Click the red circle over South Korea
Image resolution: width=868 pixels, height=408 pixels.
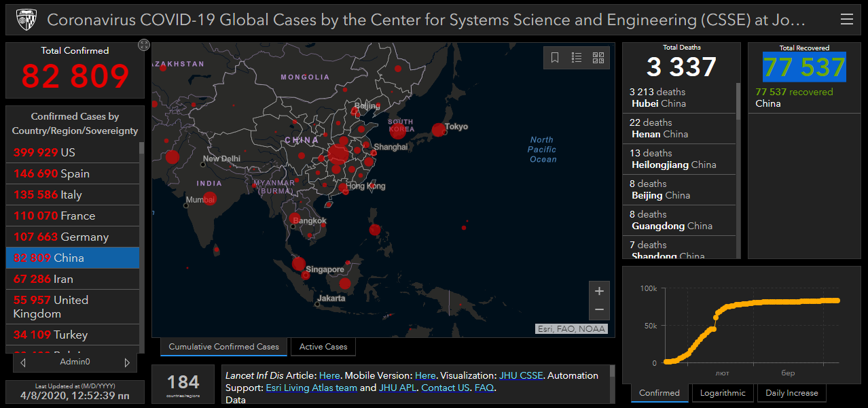click(399, 132)
